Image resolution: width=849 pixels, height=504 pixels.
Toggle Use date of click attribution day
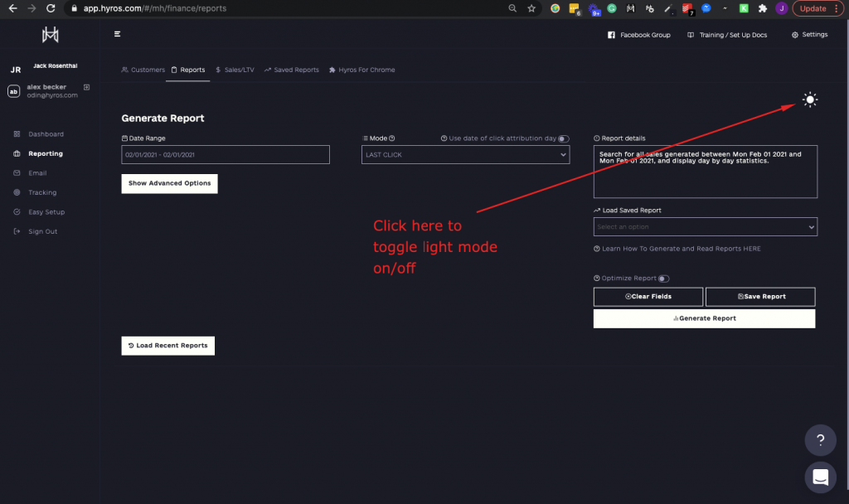point(564,138)
